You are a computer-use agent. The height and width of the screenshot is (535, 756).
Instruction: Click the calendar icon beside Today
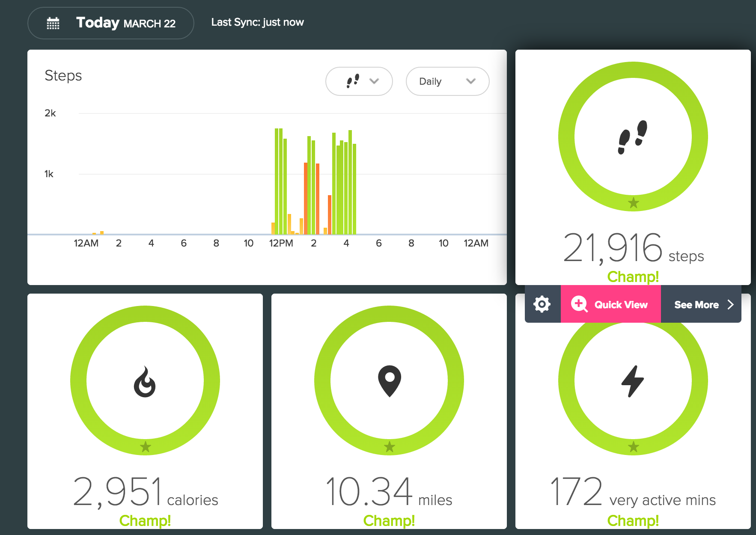click(x=53, y=23)
